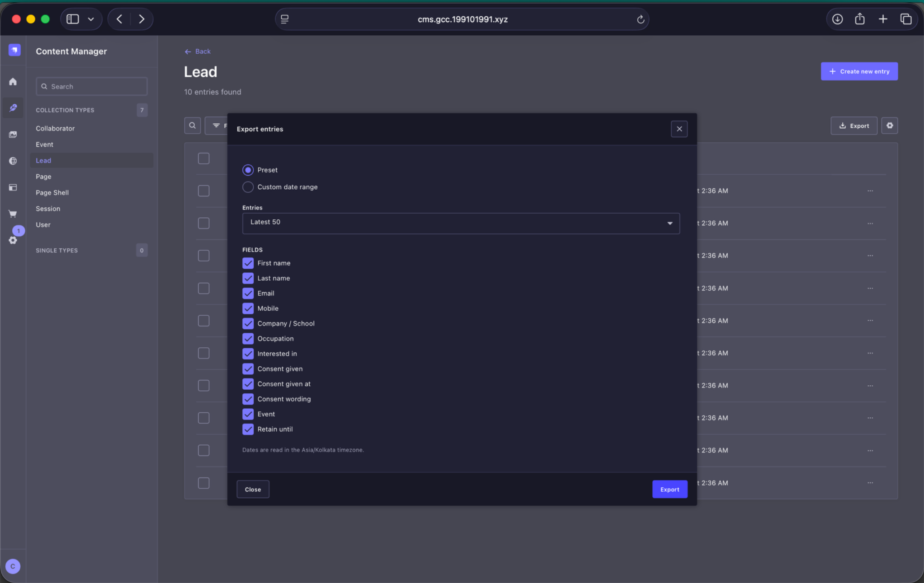Click the Export button above the table
Image resolution: width=924 pixels, height=583 pixels.
854,126
